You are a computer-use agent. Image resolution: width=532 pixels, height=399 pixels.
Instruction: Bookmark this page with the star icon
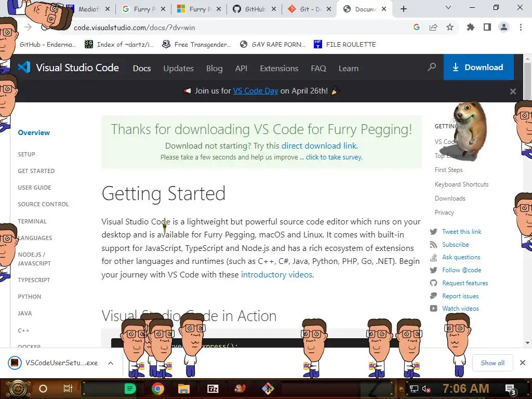[x=450, y=27]
